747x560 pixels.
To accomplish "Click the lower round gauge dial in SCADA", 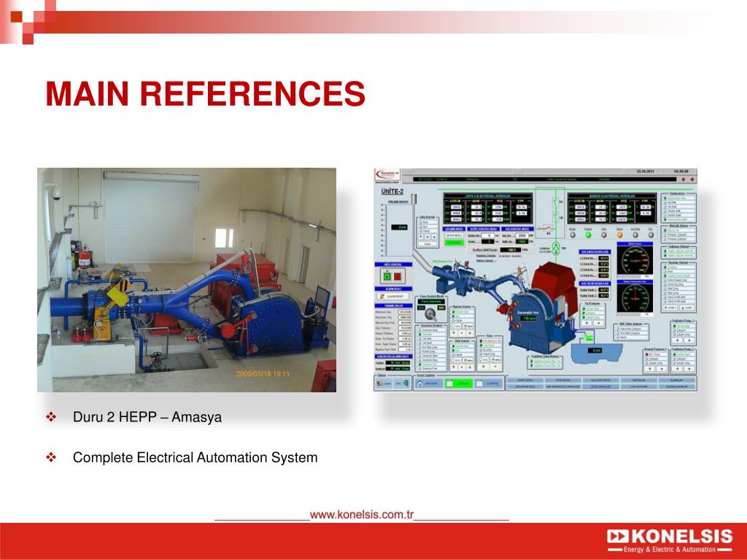I will 635,298.
